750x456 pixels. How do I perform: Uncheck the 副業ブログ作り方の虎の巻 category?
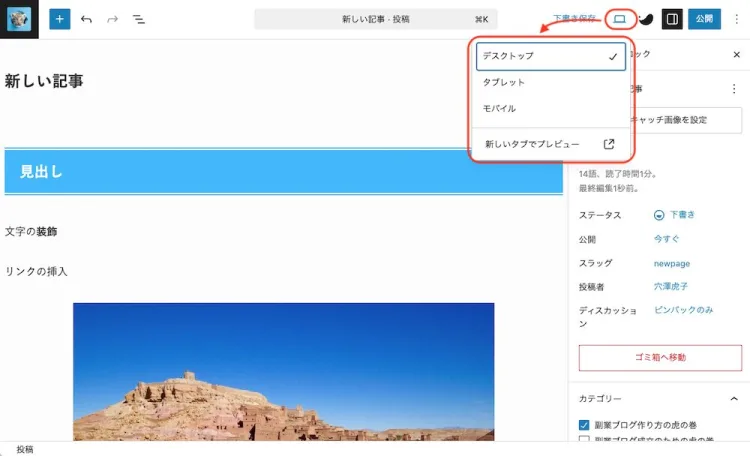(584, 425)
